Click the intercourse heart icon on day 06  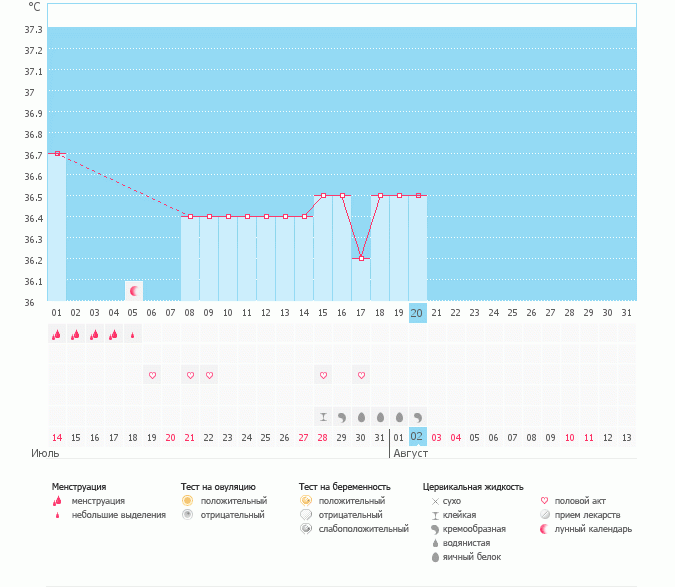(x=152, y=375)
